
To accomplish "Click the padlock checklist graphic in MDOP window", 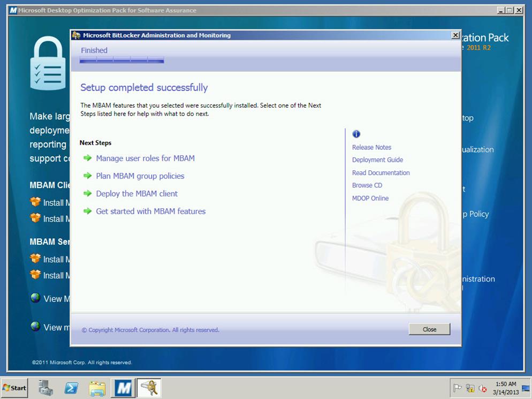I will pos(48,63).
